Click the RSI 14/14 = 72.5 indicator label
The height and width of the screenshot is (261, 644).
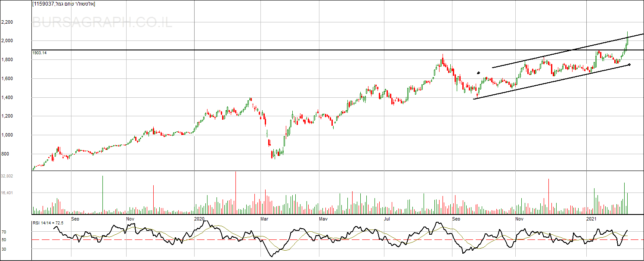point(48,223)
